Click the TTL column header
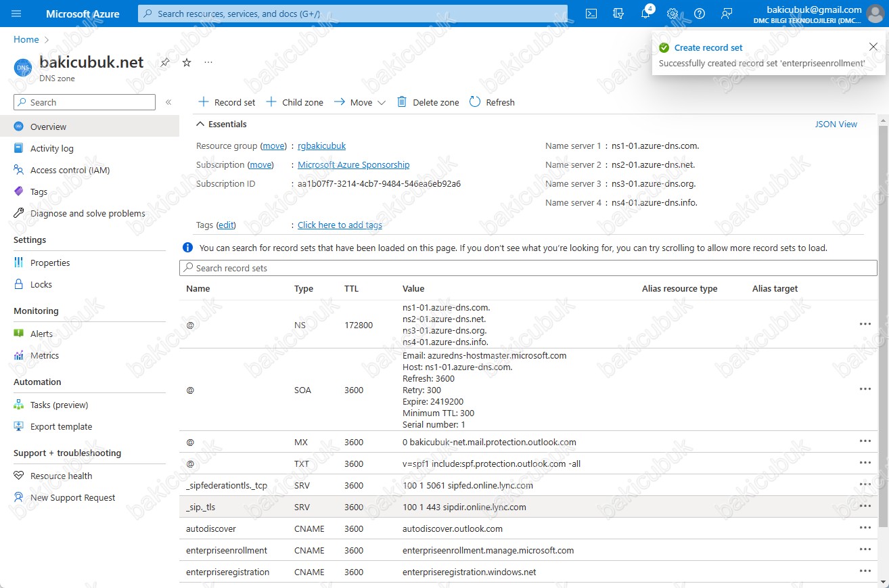This screenshot has width=889, height=588. tap(351, 288)
